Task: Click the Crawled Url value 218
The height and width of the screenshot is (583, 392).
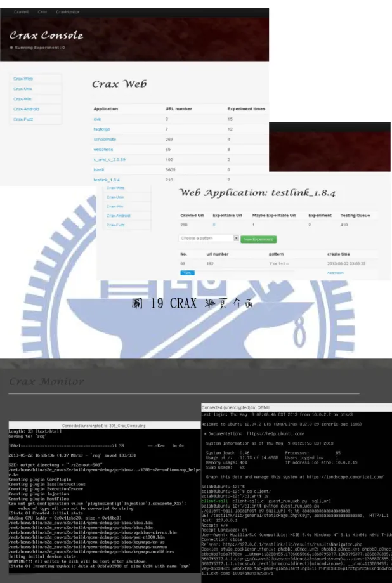Action: coord(184,225)
